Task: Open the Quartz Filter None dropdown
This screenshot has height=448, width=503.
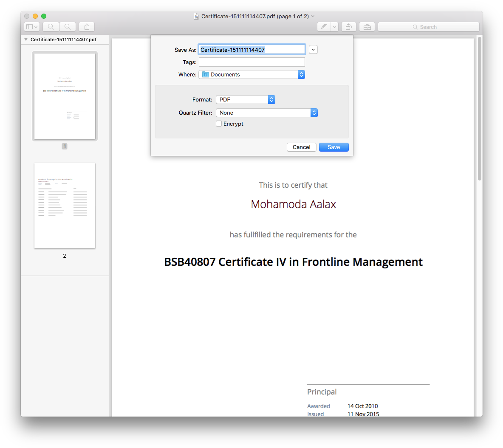Action: (267, 113)
